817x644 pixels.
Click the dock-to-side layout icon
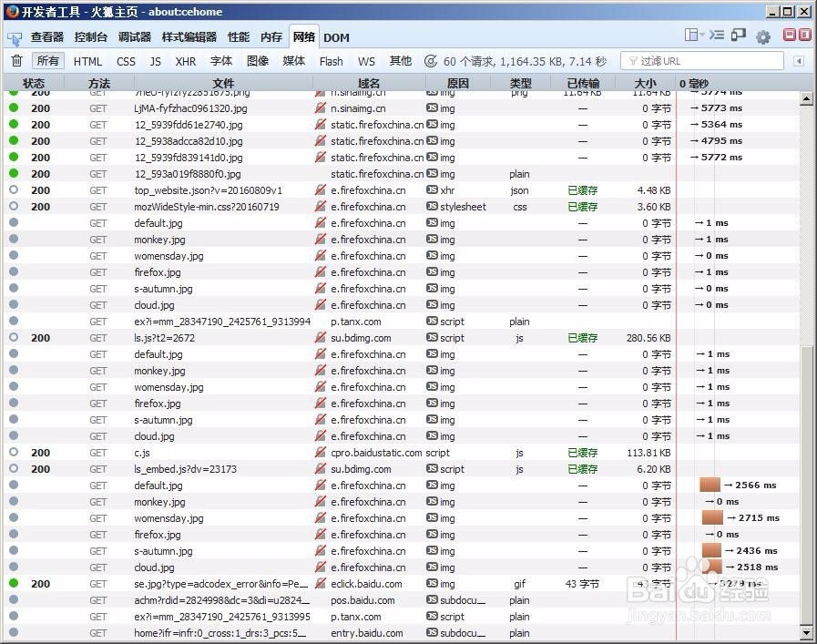692,34
